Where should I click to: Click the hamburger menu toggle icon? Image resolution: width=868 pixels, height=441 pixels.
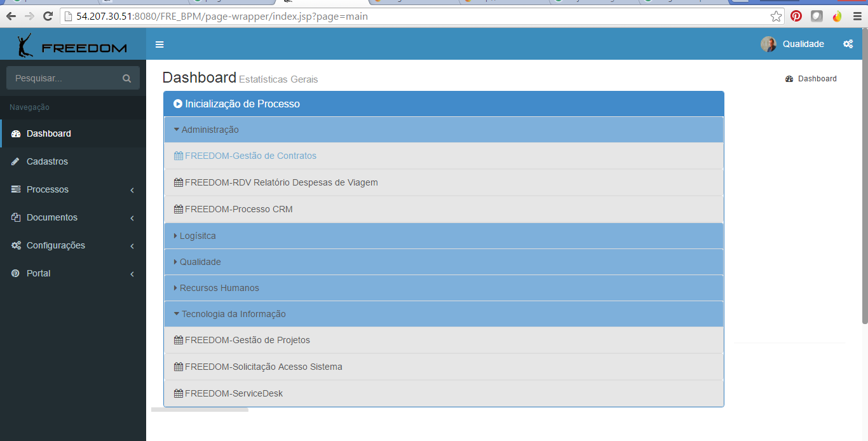point(159,44)
